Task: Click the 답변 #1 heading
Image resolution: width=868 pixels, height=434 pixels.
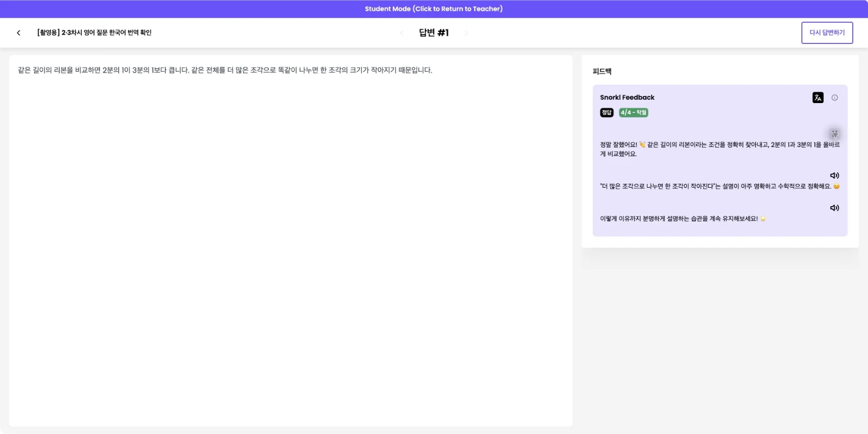Action: pyautogui.click(x=433, y=33)
